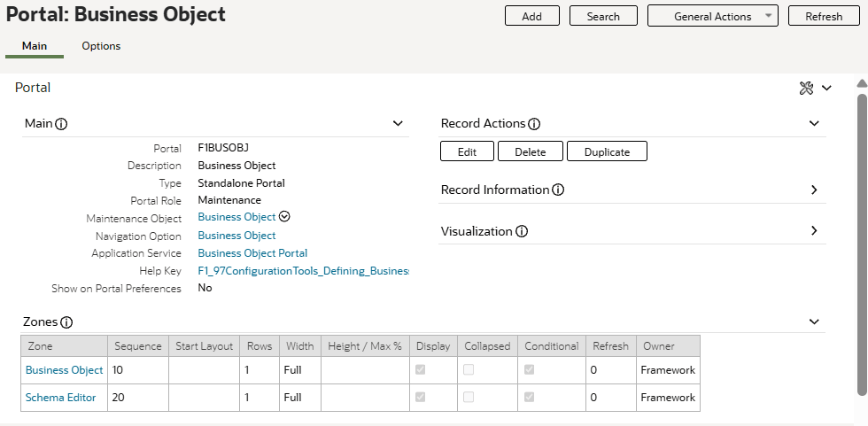This screenshot has height=426, width=868.
Task: Click the Refresh column header in Zones table
Action: tap(610, 346)
